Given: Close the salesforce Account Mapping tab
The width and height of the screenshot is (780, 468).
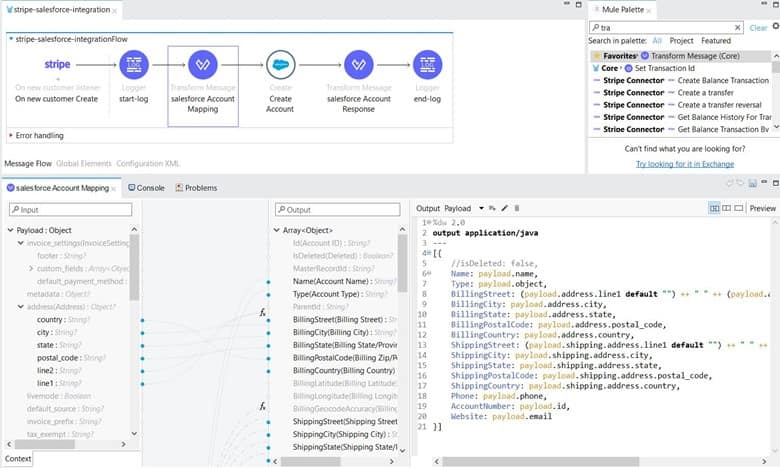Looking at the screenshot, I should point(113,188).
